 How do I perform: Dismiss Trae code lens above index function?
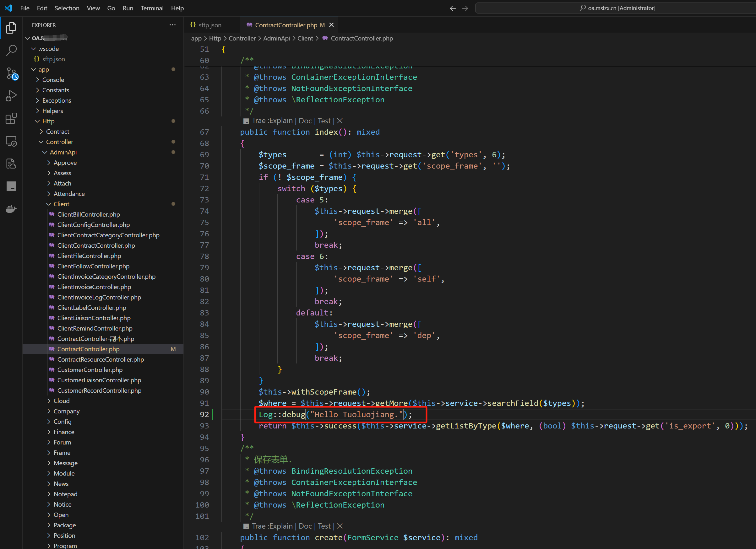pyautogui.click(x=340, y=121)
